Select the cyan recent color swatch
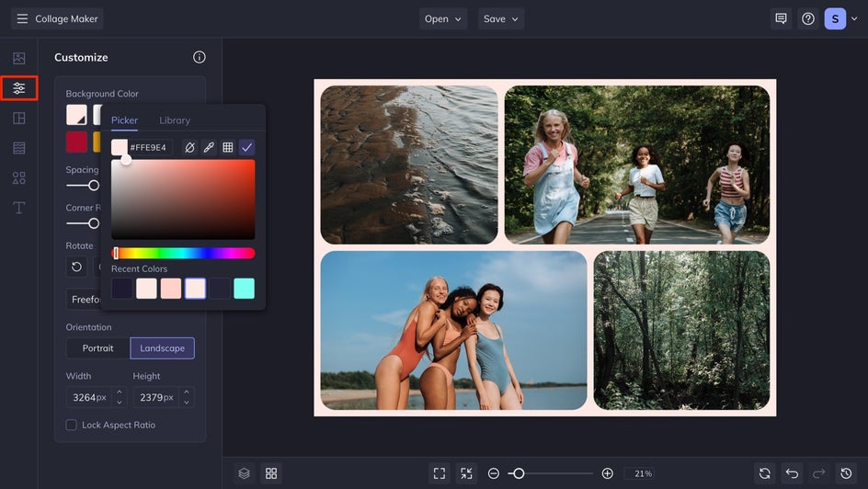868x489 pixels. tap(244, 289)
